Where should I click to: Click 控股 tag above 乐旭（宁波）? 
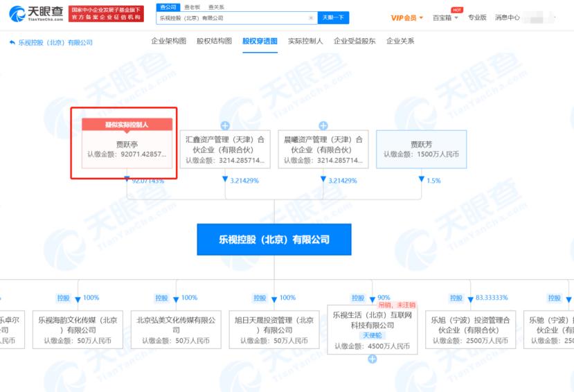click(x=456, y=298)
